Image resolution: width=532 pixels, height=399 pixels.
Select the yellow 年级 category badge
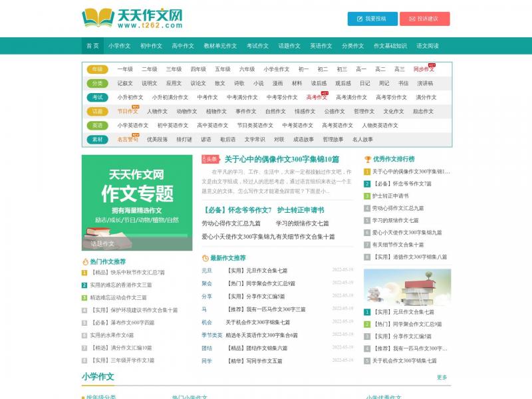click(x=97, y=69)
